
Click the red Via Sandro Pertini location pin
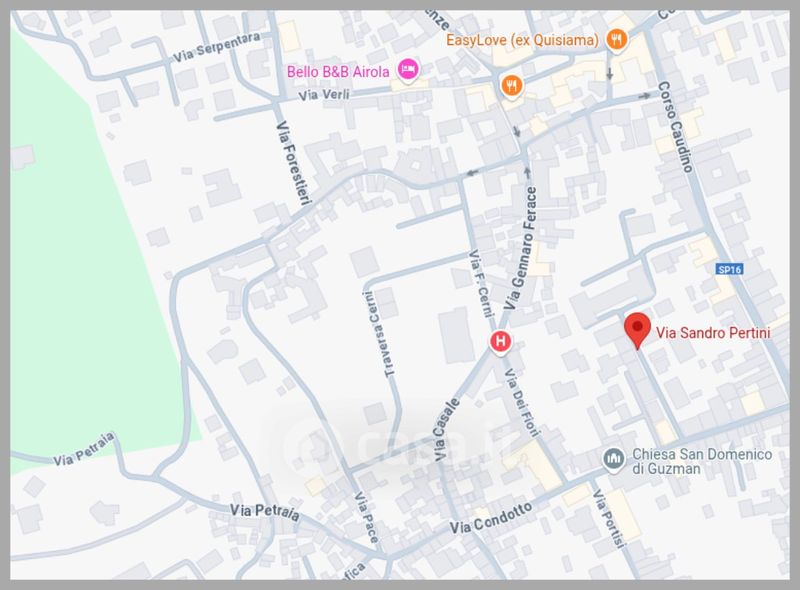(x=637, y=331)
